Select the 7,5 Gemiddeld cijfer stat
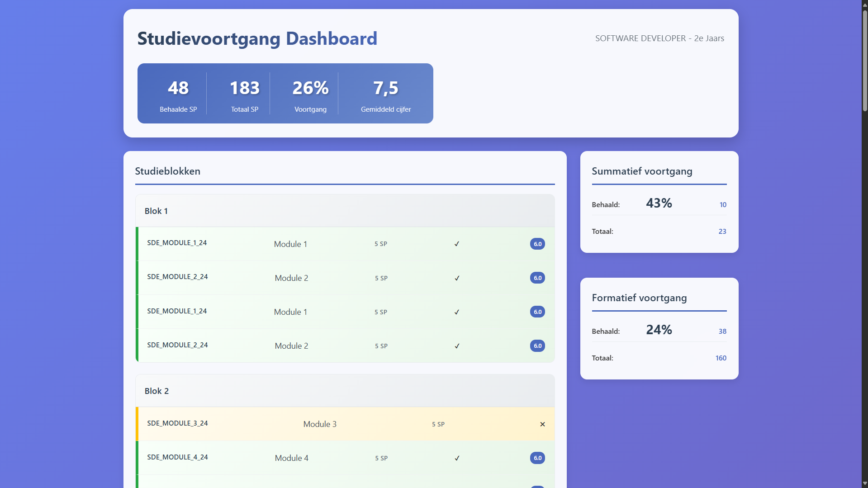 386,95
